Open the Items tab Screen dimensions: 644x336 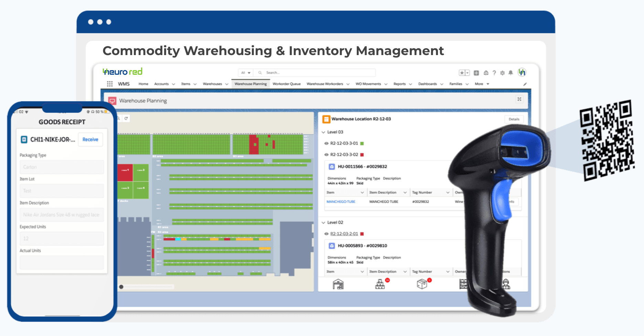(x=186, y=84)
